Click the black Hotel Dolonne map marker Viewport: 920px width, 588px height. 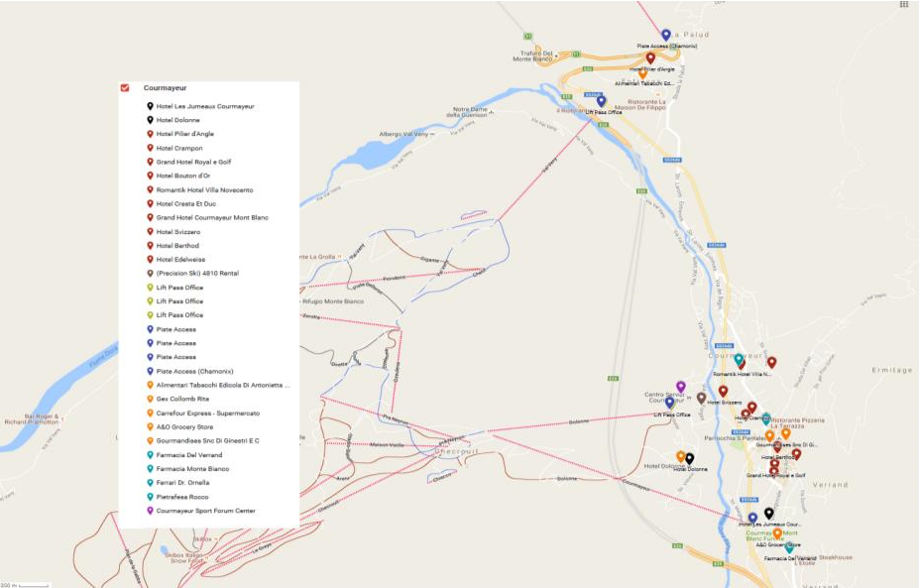pyautogui.click(x=689, y=459)
